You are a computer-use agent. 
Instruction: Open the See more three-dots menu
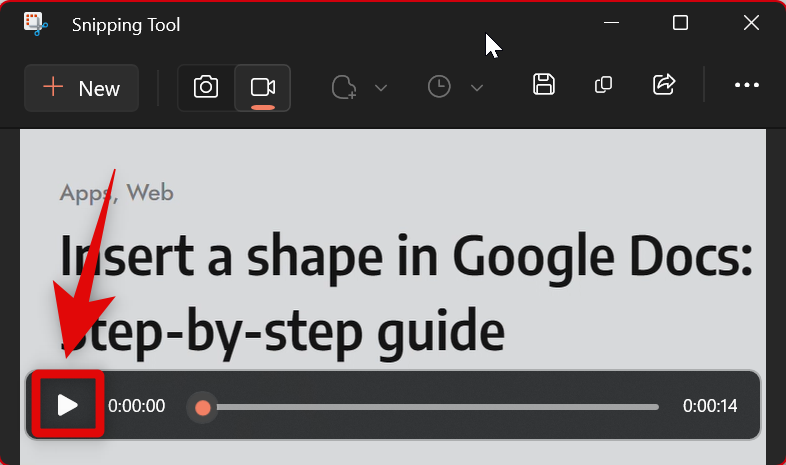(x=746, y=85)
